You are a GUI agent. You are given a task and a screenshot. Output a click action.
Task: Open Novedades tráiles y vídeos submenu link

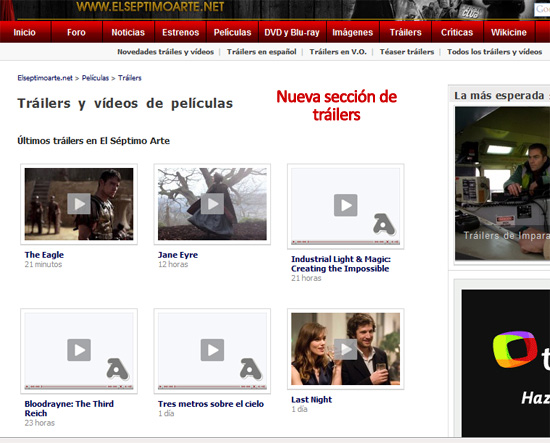166,52
